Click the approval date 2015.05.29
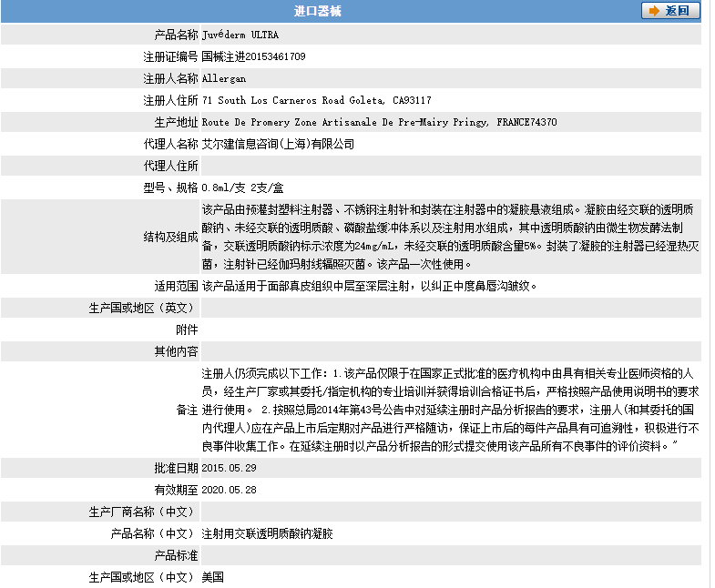 click(230, 468)
